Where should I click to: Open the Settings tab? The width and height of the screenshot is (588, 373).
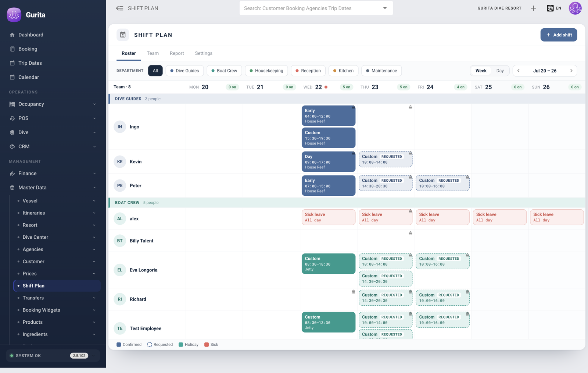(x=204, y=53)
